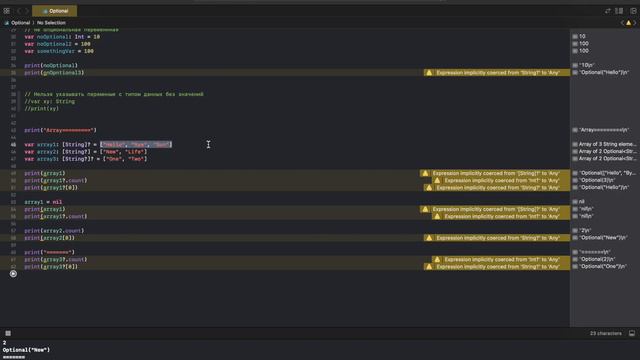
Task: Show quick look for result 10
Action: pyautogui.click(x=575, y=36)
